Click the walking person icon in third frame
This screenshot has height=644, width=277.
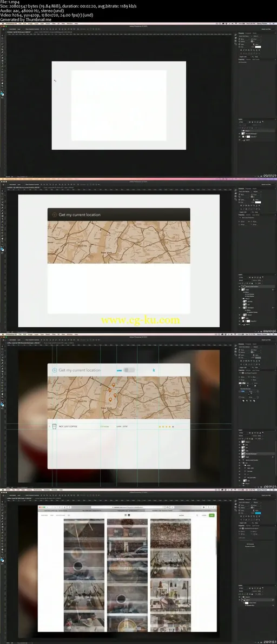(x=154, y=370)
